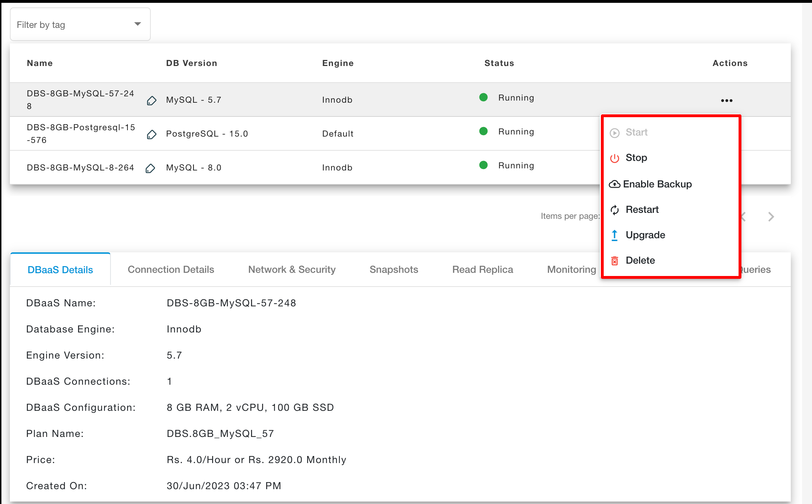Choose Restart from the actions menu
The image size is (812, 504).
pyautogui.click(x=671, y=210)
